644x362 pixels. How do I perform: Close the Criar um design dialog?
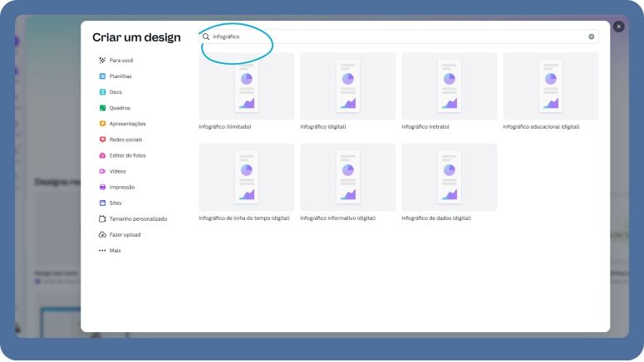pyautogui.click(x=618, y=27)
